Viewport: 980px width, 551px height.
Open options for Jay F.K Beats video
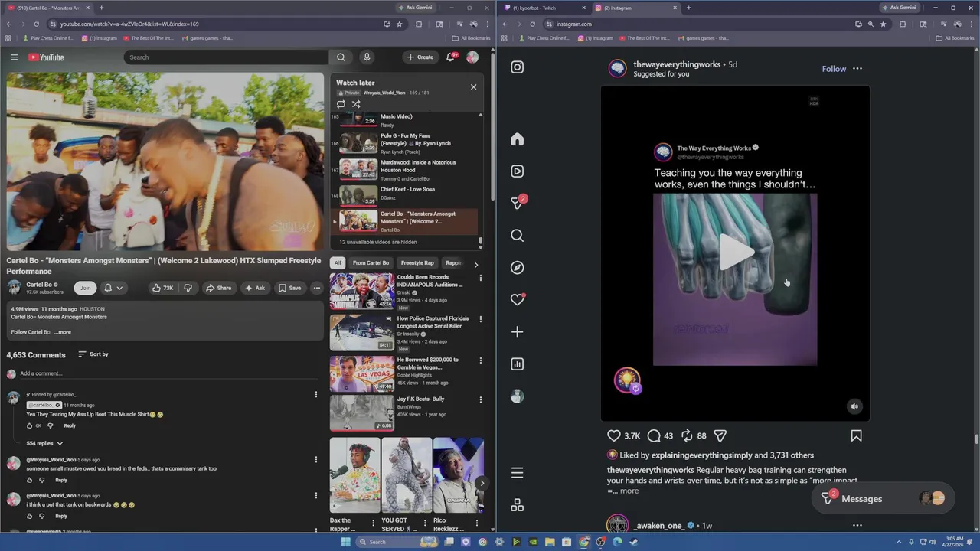coord(481,399)
